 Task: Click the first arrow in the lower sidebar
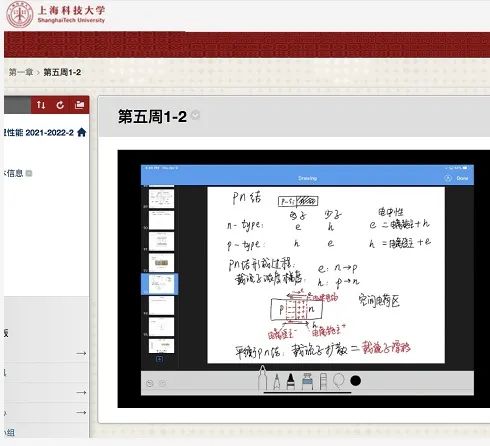point(81,353)
